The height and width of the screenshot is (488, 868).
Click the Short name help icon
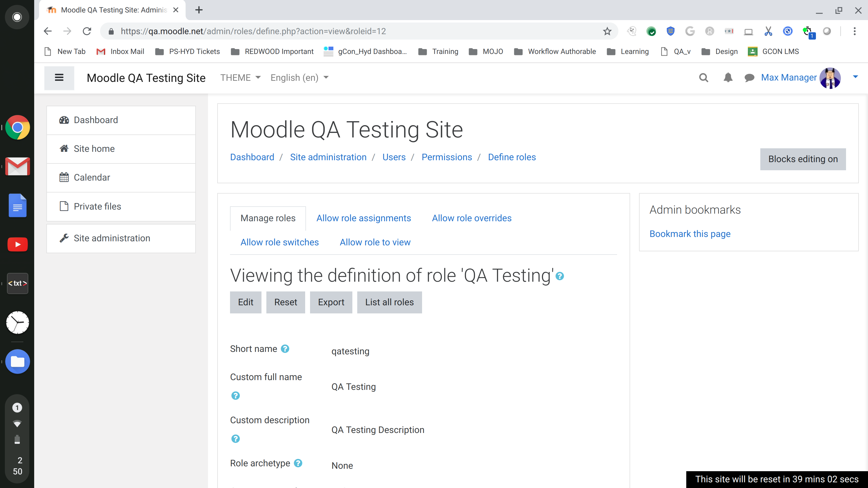tap(285, 349)
